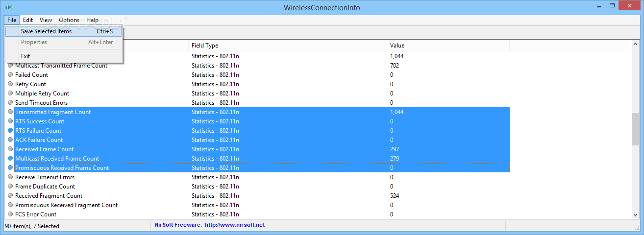Select the Promiscuous Received Fragment Count row
This screenshot has width=644, height=235.
point(257,205)
